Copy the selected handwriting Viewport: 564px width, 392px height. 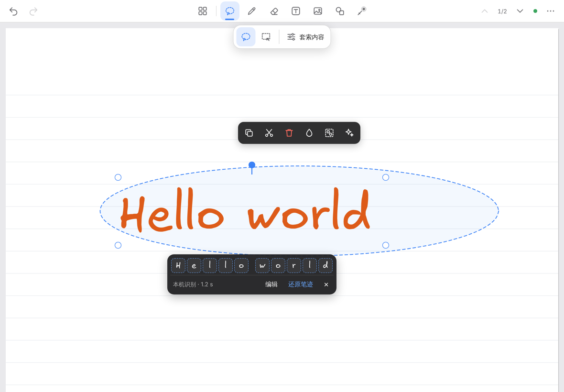coord(249,133)
